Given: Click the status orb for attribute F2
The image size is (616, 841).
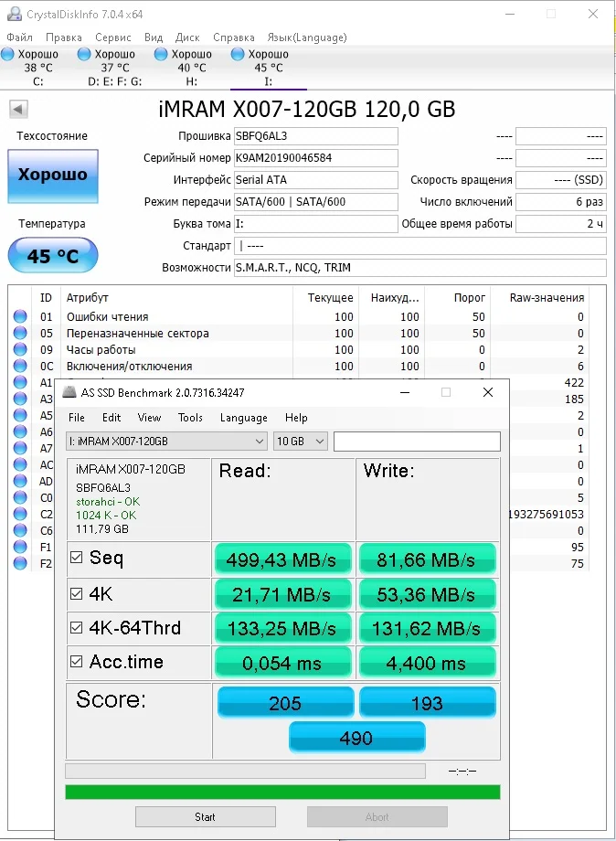Looking at the screenshot, I should [x=20, y=563].
